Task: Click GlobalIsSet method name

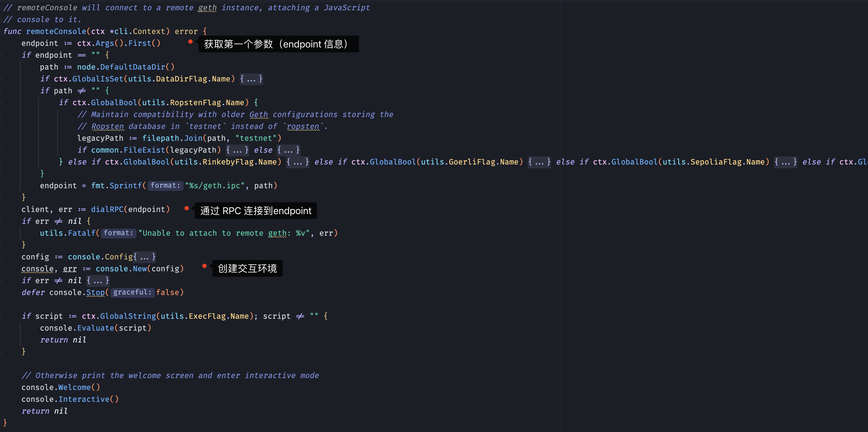Action: (98, 79)
